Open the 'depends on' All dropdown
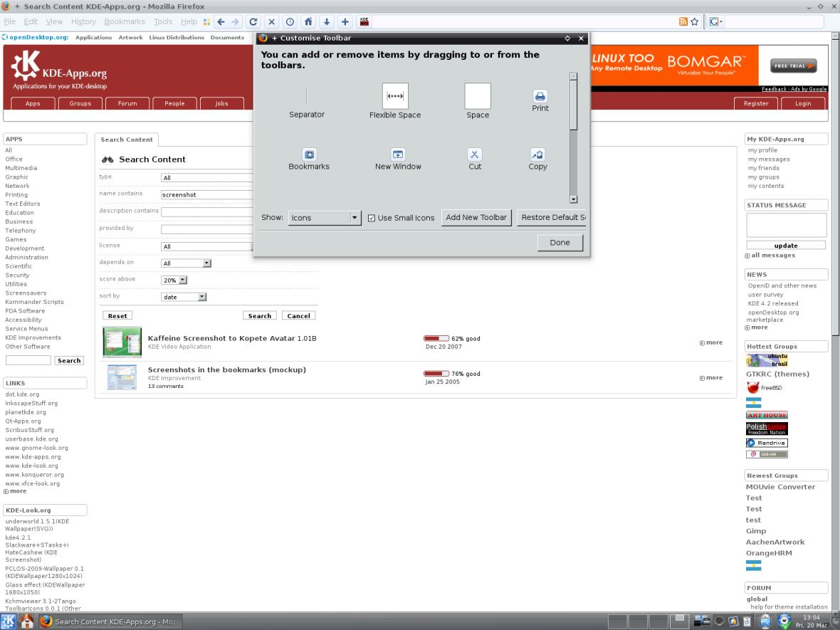840x630 pixels. tap(187, 263)
